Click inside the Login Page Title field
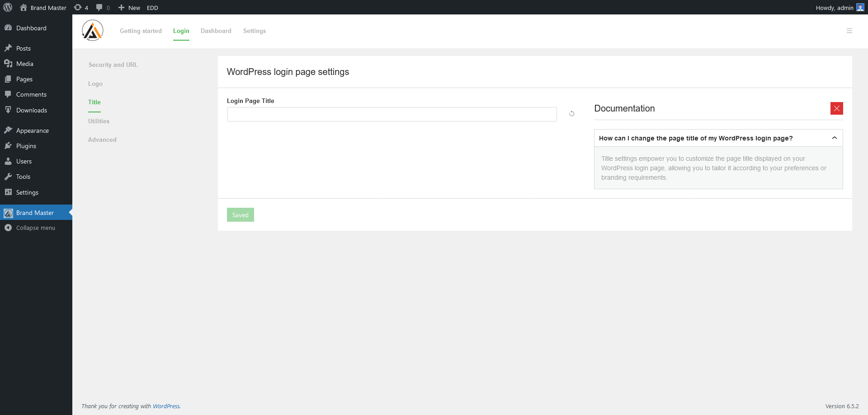The width and height of the screenshot is (868, 415). [x=392, y=114]
